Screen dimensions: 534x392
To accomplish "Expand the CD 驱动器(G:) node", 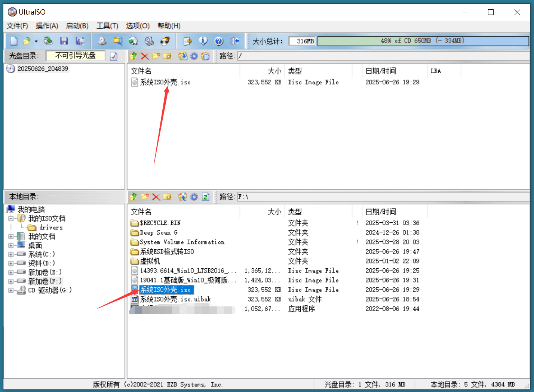I will click(x=11, y=290).
